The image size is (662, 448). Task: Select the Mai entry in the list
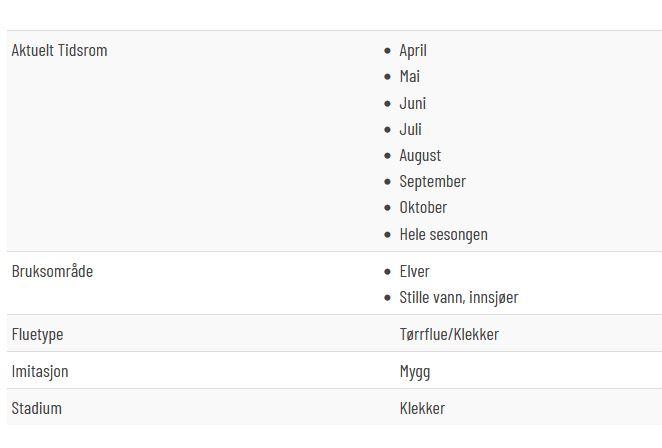(410, 76)
